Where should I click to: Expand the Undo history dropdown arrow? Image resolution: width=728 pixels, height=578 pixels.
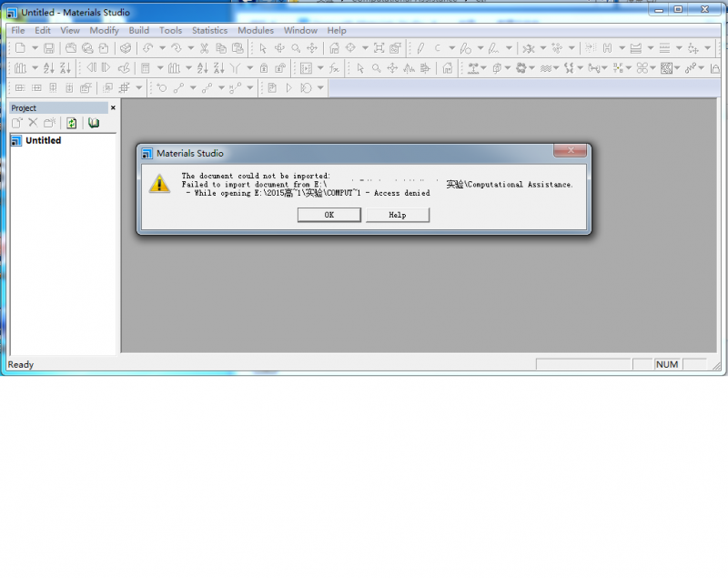(163, 48)
